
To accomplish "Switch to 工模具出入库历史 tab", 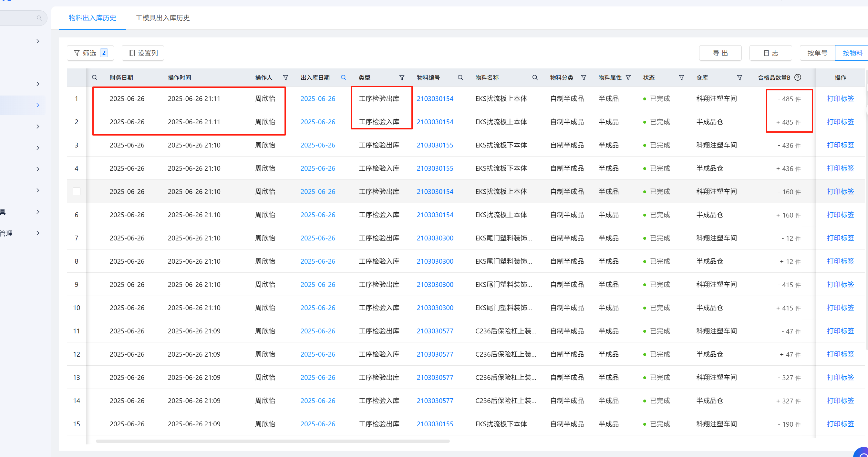I will 162,18.
